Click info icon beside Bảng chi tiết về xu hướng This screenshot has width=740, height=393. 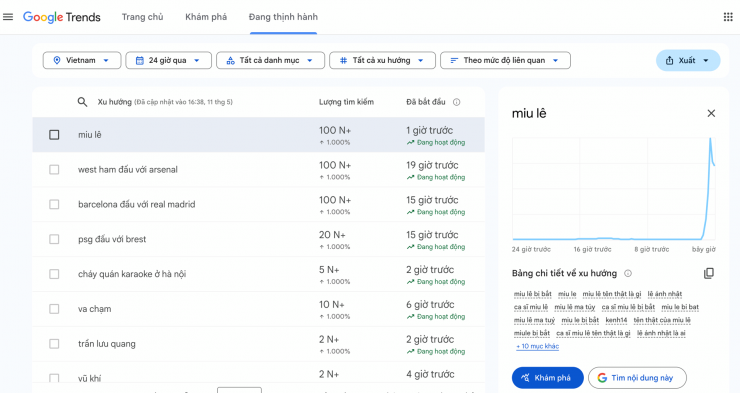coord(628,273)
